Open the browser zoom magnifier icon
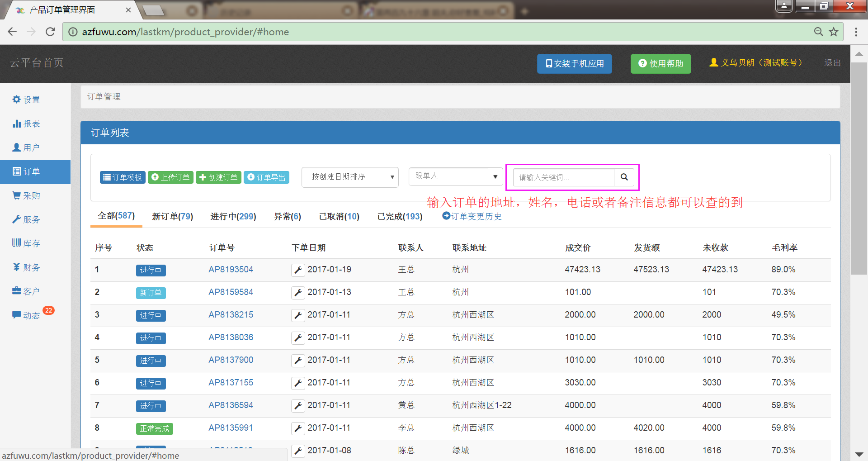 pos(818,32)
